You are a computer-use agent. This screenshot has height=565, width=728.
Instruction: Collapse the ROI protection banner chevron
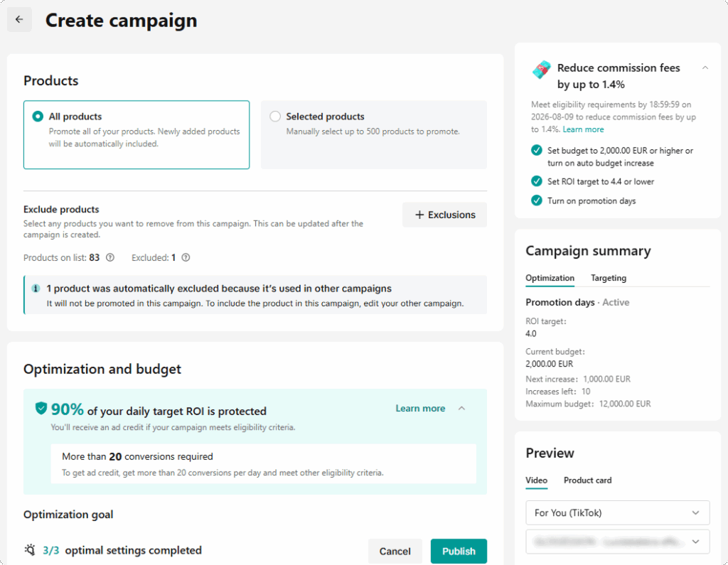coord(461,409)
